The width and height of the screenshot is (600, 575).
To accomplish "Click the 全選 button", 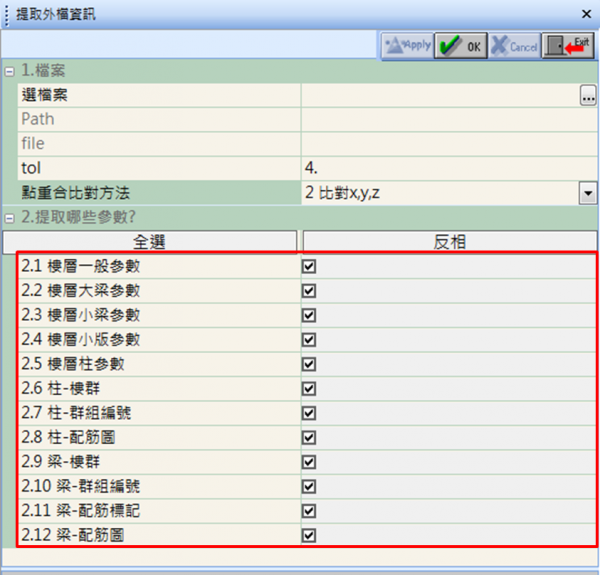I will pos(150,242).
